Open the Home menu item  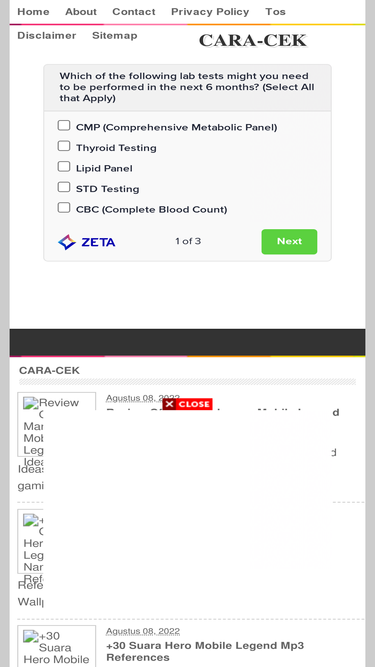(x=33, y=12)
